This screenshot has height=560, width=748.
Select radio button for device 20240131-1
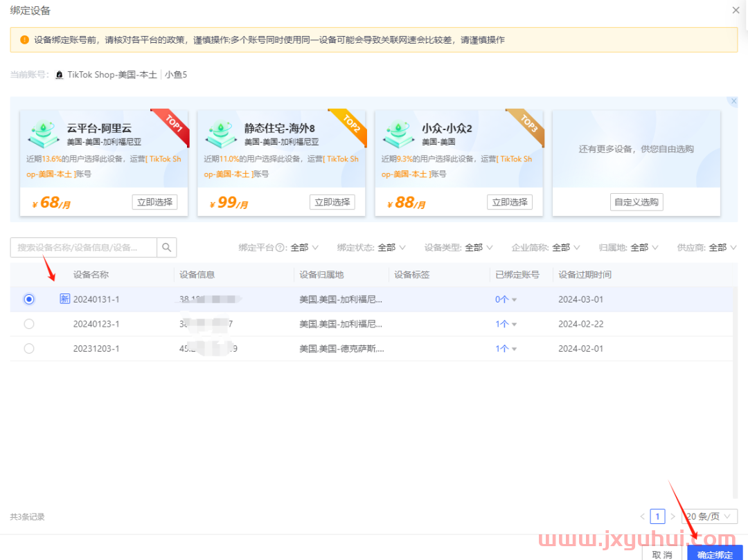(29, 299)
